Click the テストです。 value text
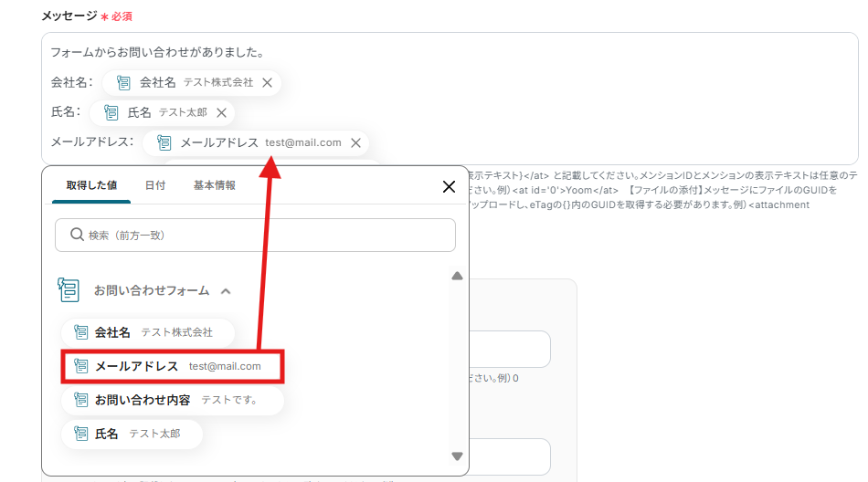868x482 pixels. coord(231,400)
